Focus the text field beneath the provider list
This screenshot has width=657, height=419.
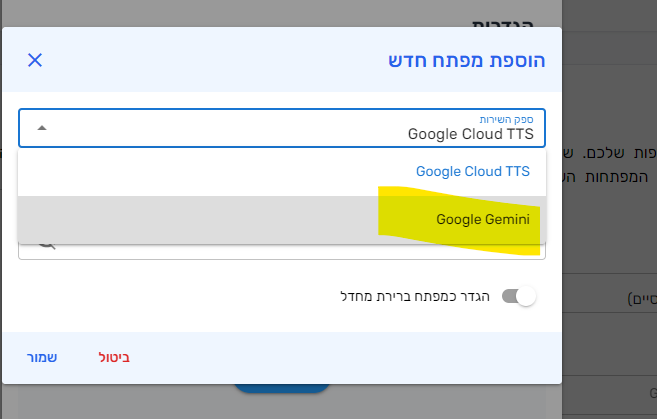pos(282,251)
